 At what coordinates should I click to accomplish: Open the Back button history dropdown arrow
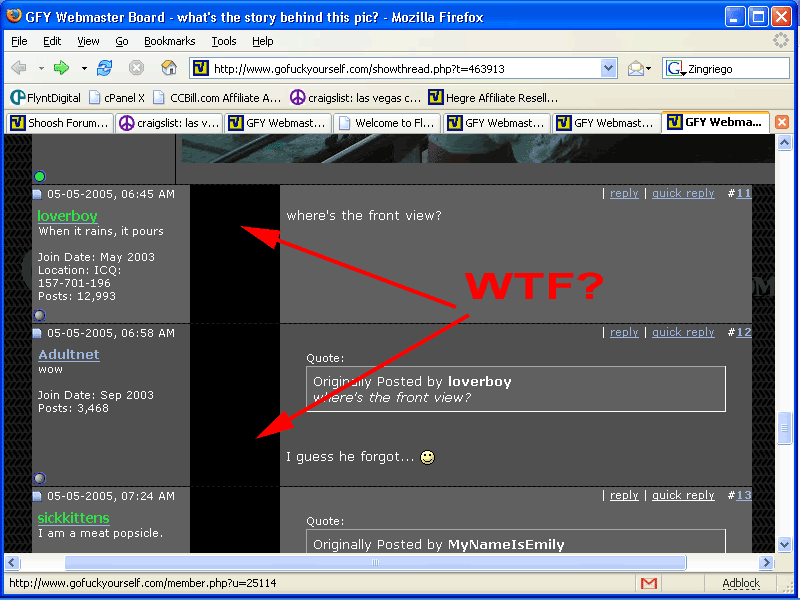(x=41, y=68)
